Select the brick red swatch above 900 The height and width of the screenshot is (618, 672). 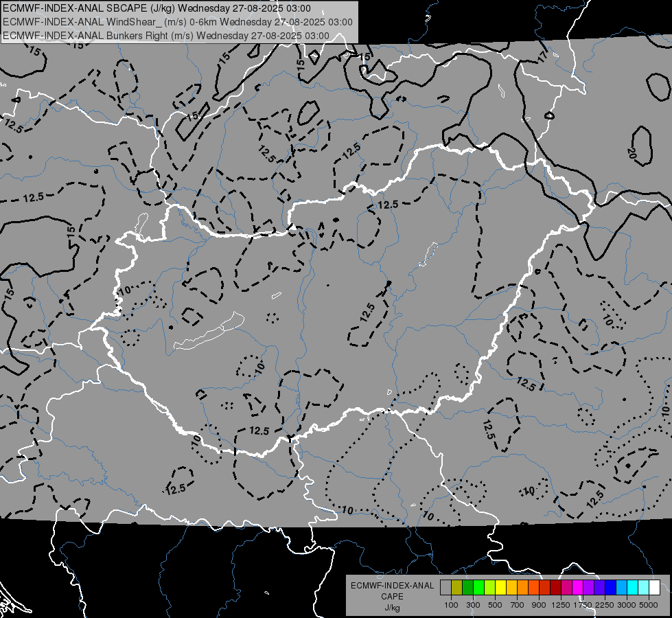click(545, 588)
